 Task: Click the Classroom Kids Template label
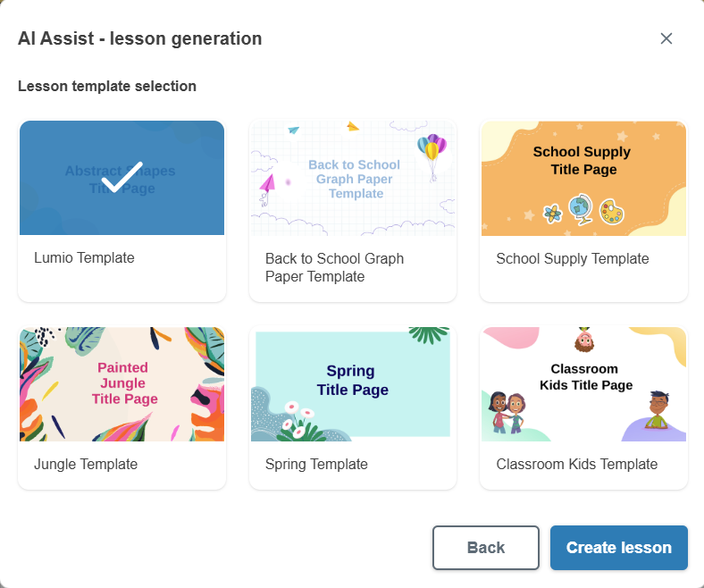click(x=576, y=465)
